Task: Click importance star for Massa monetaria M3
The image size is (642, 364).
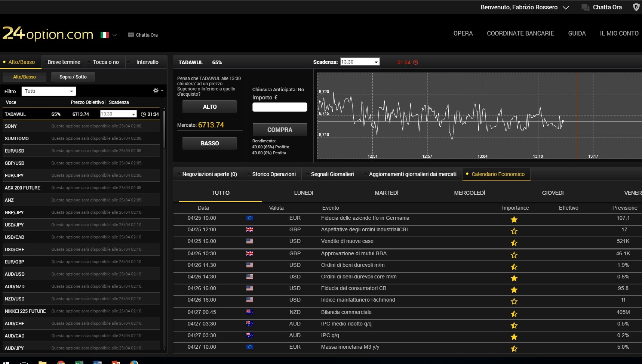Action: click(514, 348)
